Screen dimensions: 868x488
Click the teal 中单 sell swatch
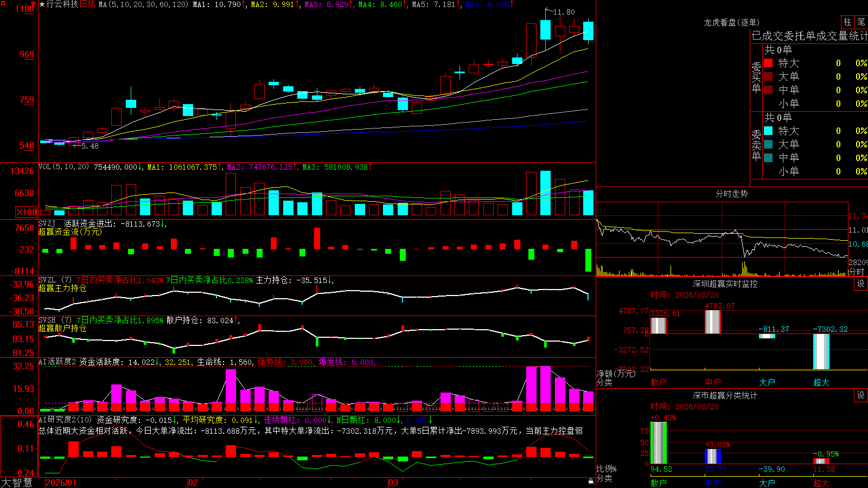pyautogui.click(x=768, y=158)
